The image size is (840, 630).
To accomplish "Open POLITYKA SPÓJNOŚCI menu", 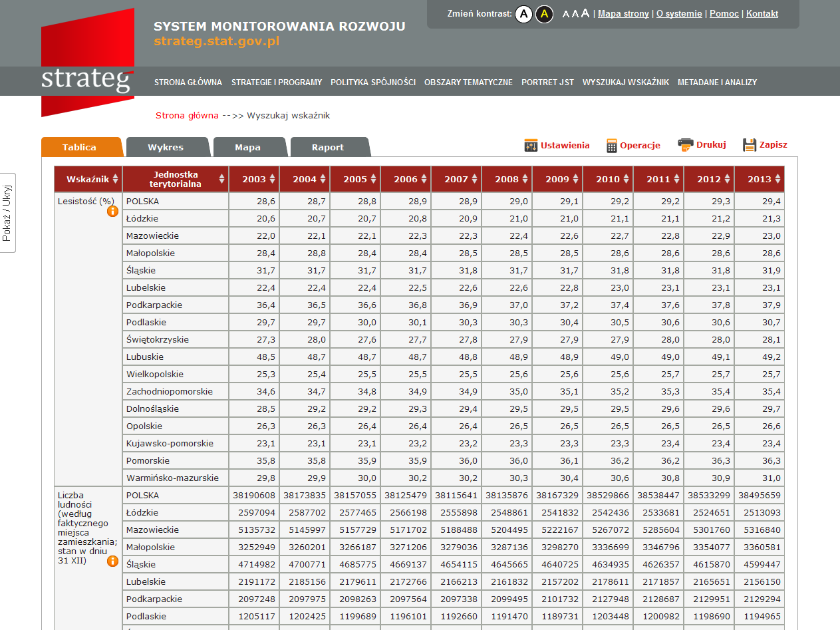I will click(x=373, y=82).
